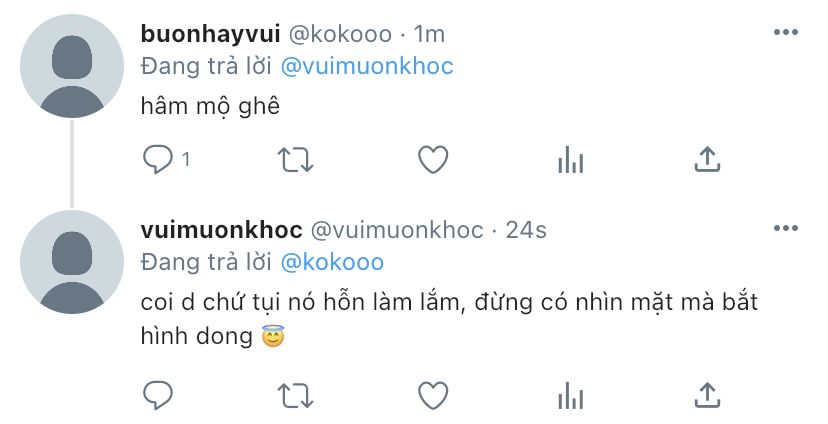Open buonhayvui's profile avatar
Image resolution: width=828 pixels, height=424 pixels.
(x=72, y=66)
